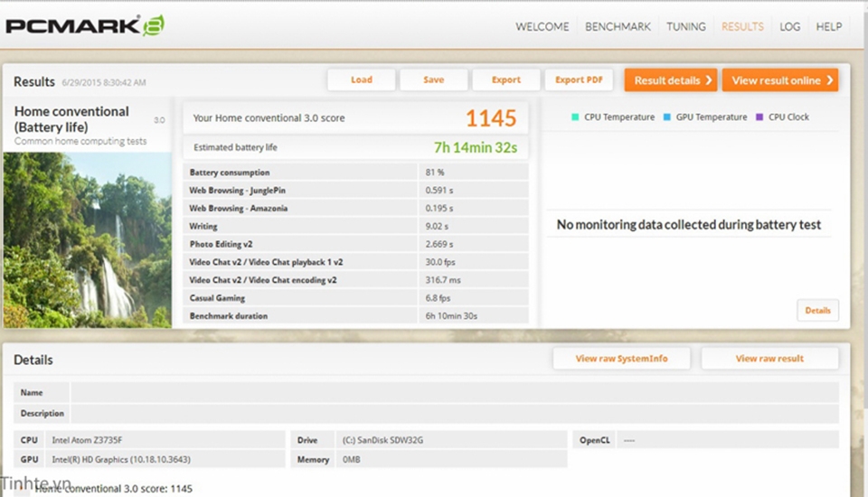The height and width of the screenshot is (497, 868).
Task: Go to the Tuning tab
Action: 686,26
